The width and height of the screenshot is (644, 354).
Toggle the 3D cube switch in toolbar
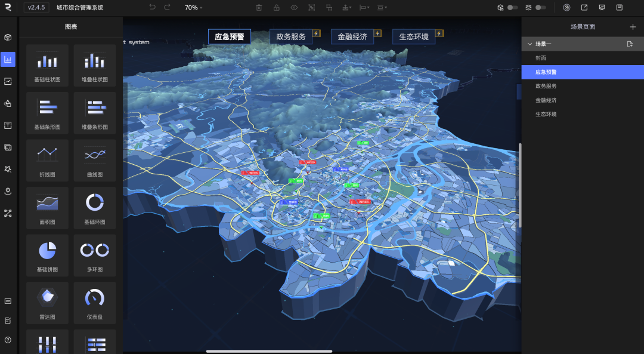[x=512, y=8]
